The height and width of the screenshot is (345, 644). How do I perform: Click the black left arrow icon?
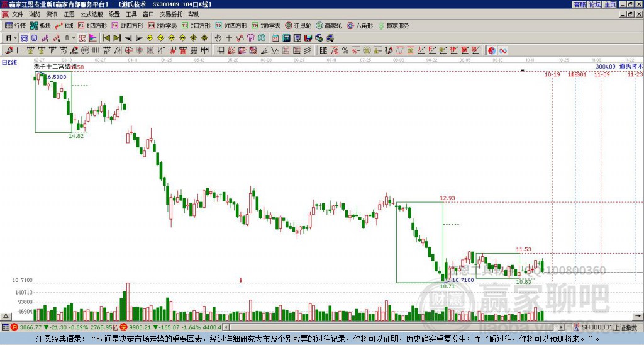128,38
